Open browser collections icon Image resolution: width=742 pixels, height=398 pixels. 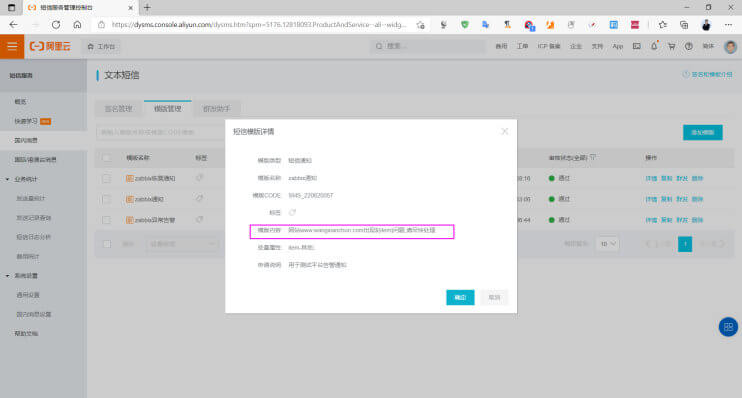click(x=684, y=25)
